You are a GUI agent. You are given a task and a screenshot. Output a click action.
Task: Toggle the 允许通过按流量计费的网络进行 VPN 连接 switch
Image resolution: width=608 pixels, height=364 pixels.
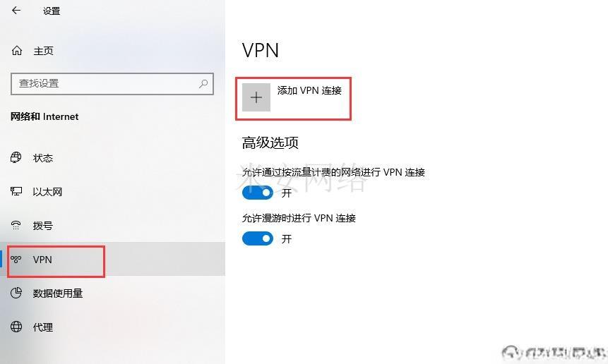pyautogui.click(x=258, y=193)
